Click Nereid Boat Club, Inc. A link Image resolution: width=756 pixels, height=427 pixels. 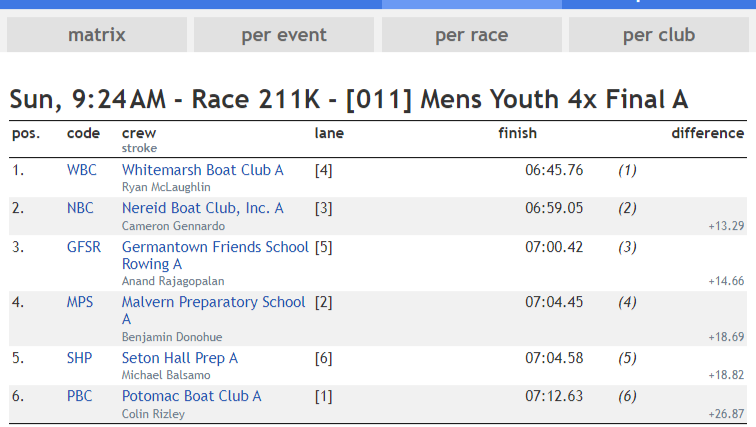tap(202, 208)
